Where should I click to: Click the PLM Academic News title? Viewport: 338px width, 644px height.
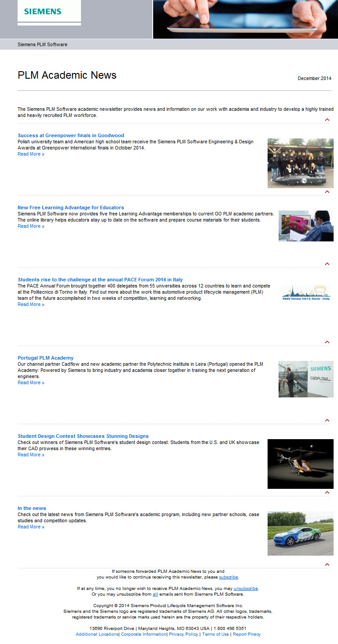[x=67, y=75]
